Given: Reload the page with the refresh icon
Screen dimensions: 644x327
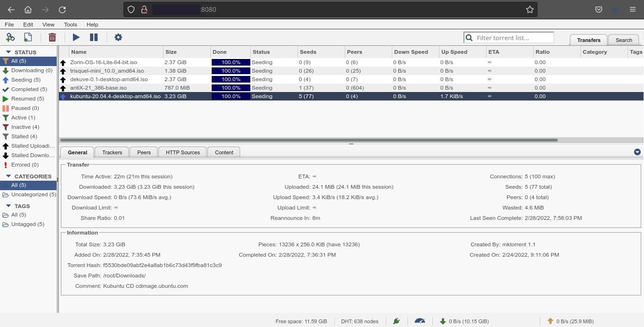Looking at the screenshot, I should pyautogui.click(x=62, y=9).
